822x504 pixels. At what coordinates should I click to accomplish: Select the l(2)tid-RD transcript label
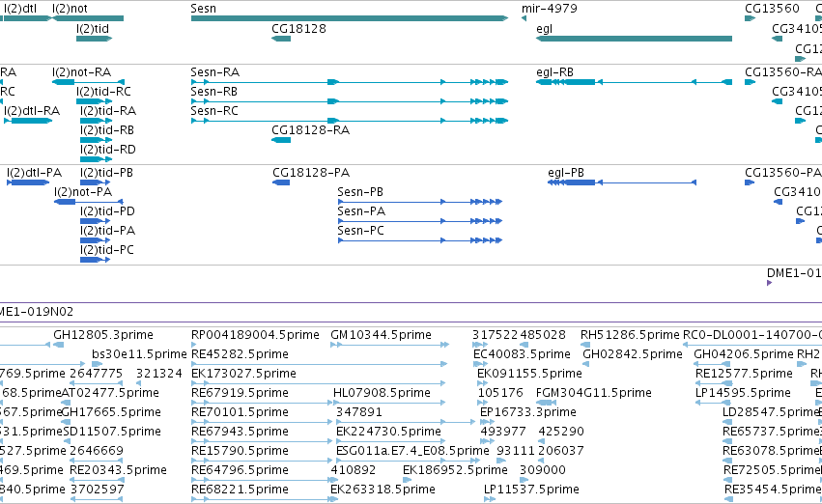tap(108, 150)
